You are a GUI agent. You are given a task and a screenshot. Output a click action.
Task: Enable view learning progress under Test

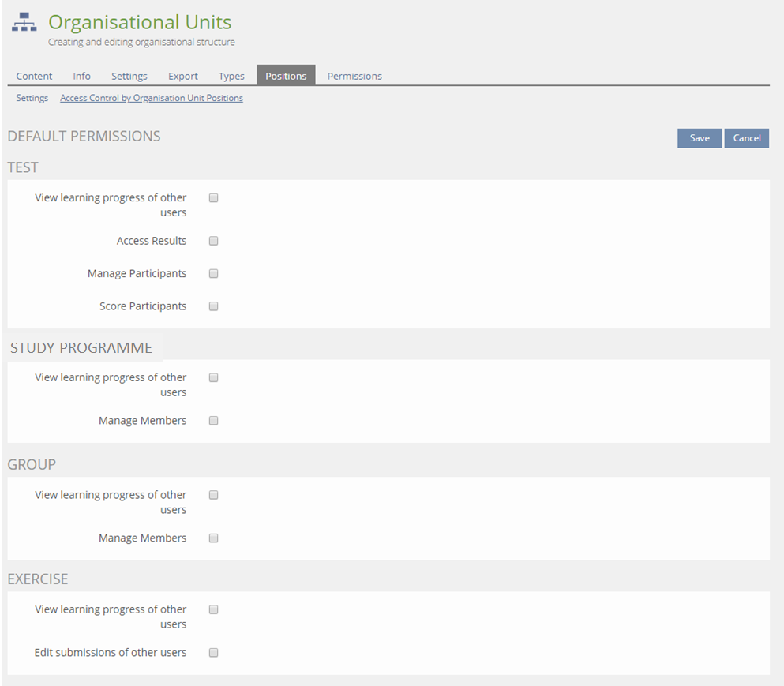213,198
